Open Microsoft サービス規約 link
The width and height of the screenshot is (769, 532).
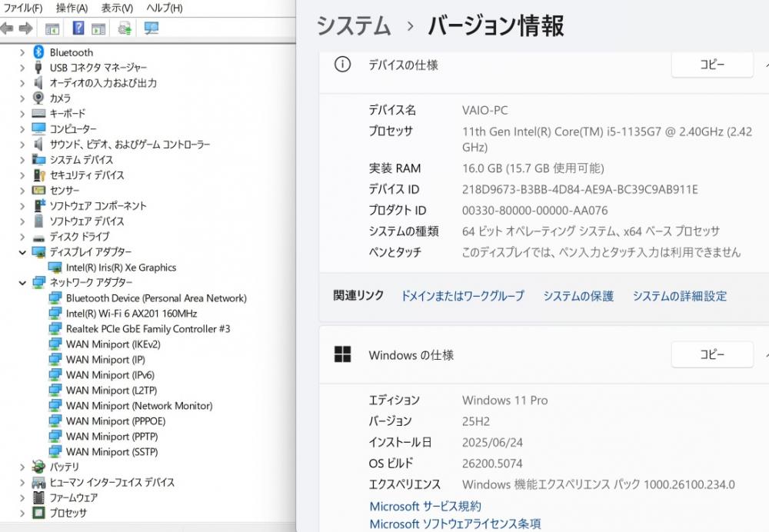tap(425, 506)
